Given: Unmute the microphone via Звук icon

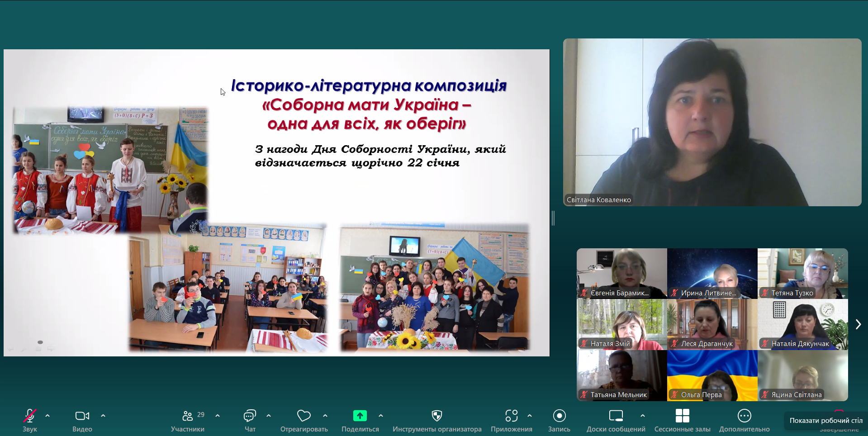Looking at the screenshot, I should point(29,415).
